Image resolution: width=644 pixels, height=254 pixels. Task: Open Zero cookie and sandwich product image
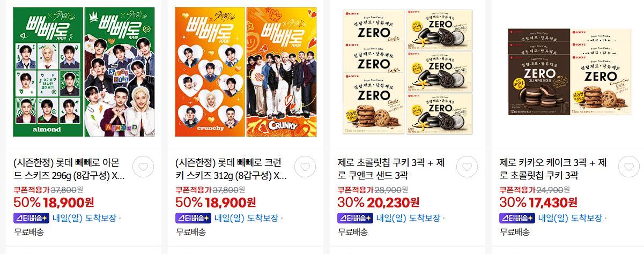408,72
